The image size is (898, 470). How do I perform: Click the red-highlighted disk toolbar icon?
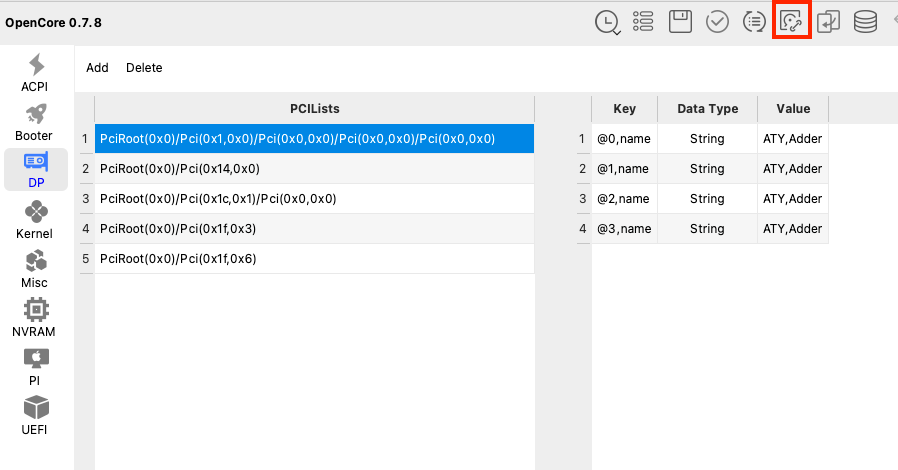tap(791, 22)
